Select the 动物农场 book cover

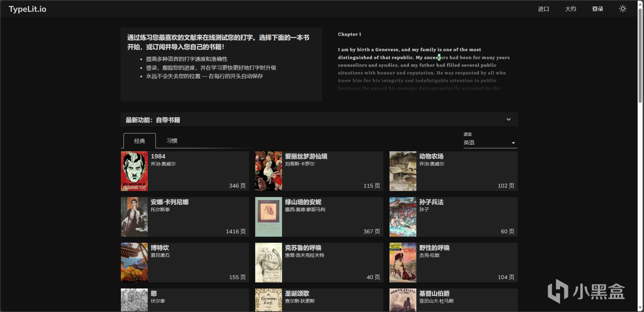point(403,171)
